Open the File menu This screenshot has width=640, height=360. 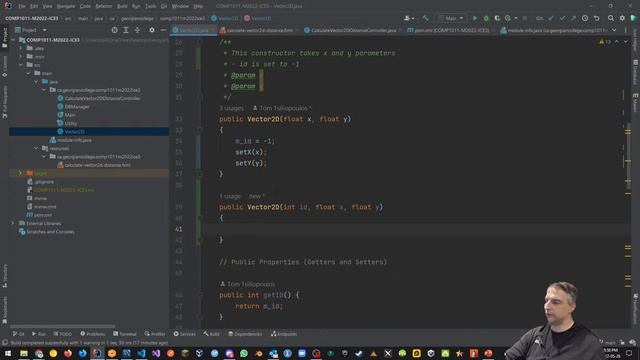[22, 6]
